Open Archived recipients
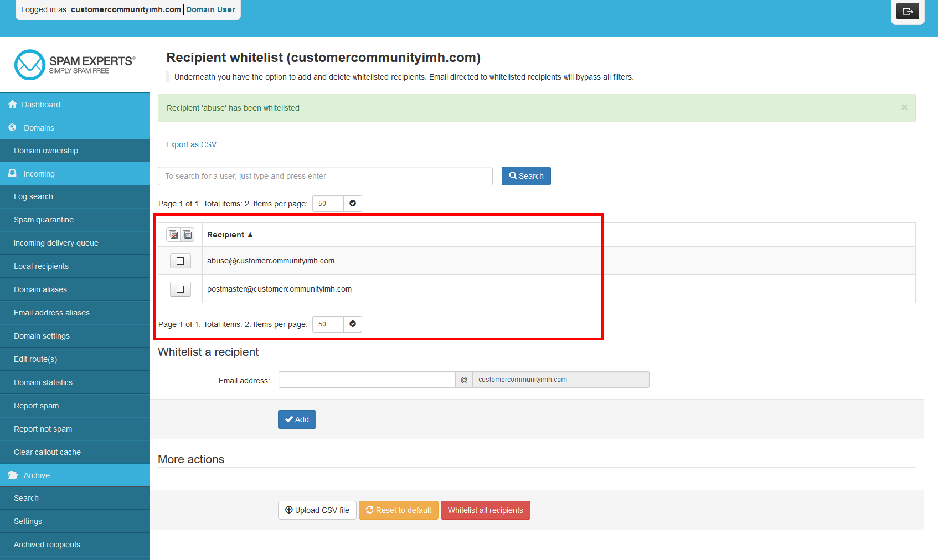Screen dimensions: 938x560 [x=75, y=545]
